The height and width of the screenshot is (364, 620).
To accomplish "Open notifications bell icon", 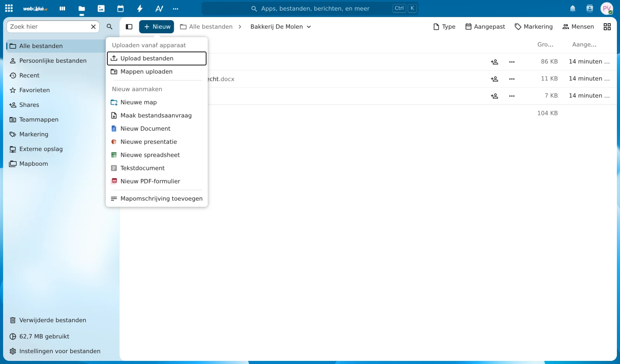I will pos(573,9).
